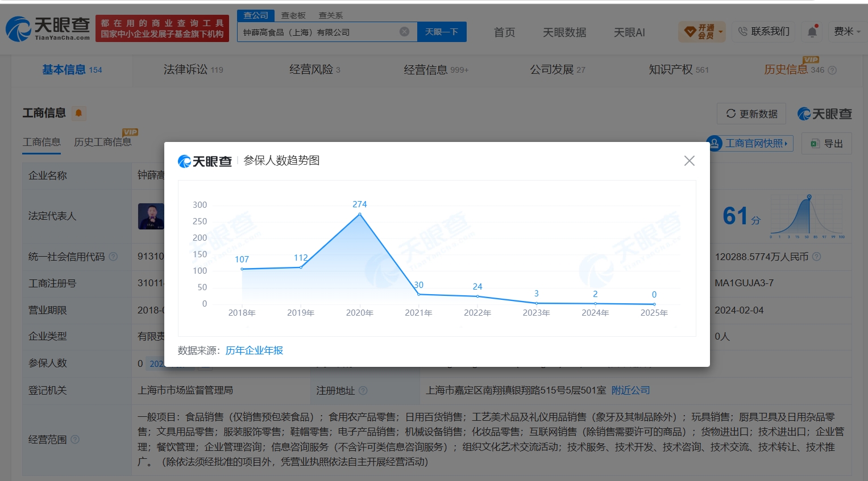Click the 61分 score value

pyautogui.click(x=741, y=216)
